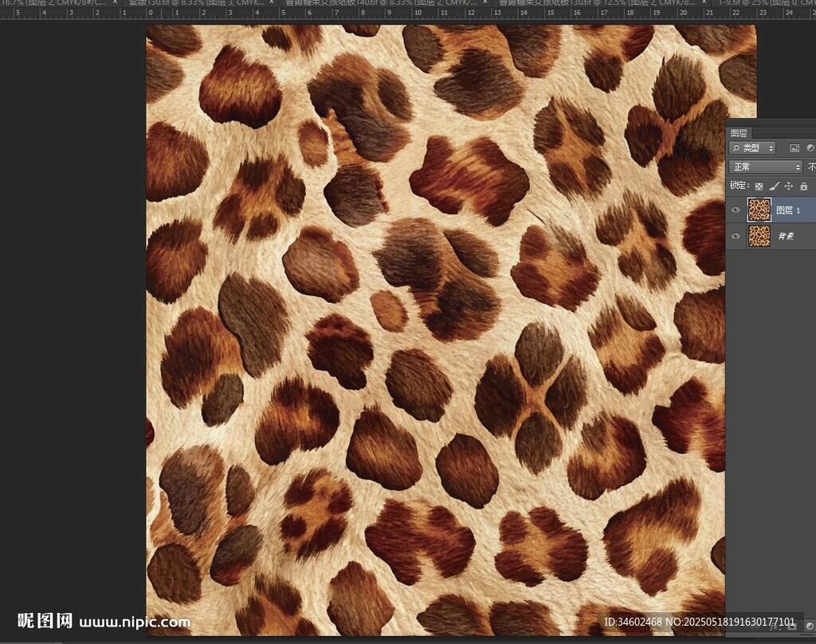Screen dimensions: 816x644
Task: Open the 图层 panel tab
Action: tap(739, 133)
